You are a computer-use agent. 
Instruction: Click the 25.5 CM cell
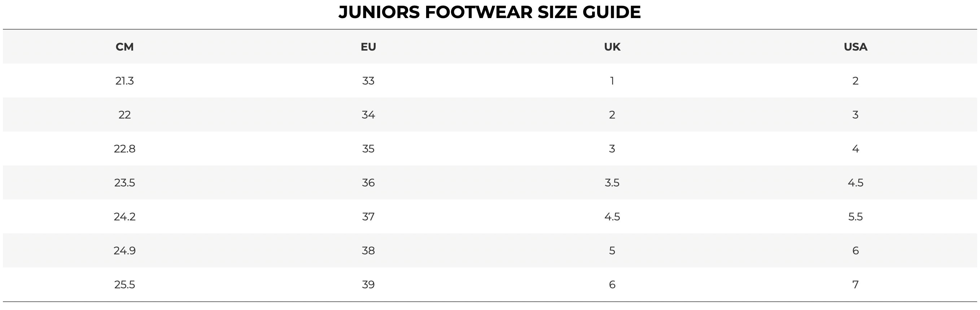(124, 284)
